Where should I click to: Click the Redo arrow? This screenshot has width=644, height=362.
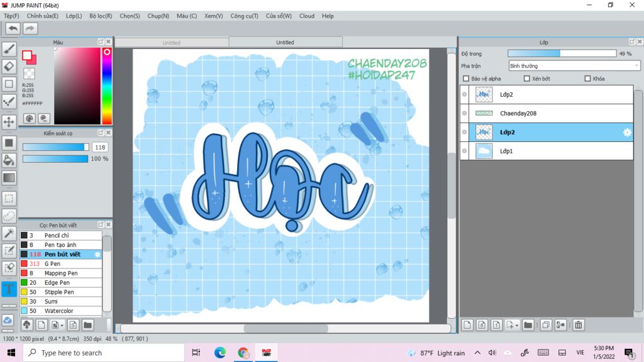(x=30, y=28)
